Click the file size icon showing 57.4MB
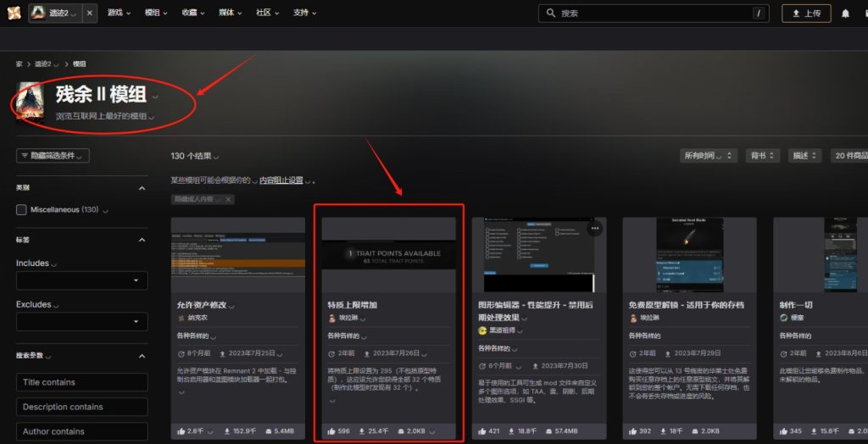Image resolution: width=868 pixels, height=444 pixels. point(549,430)
